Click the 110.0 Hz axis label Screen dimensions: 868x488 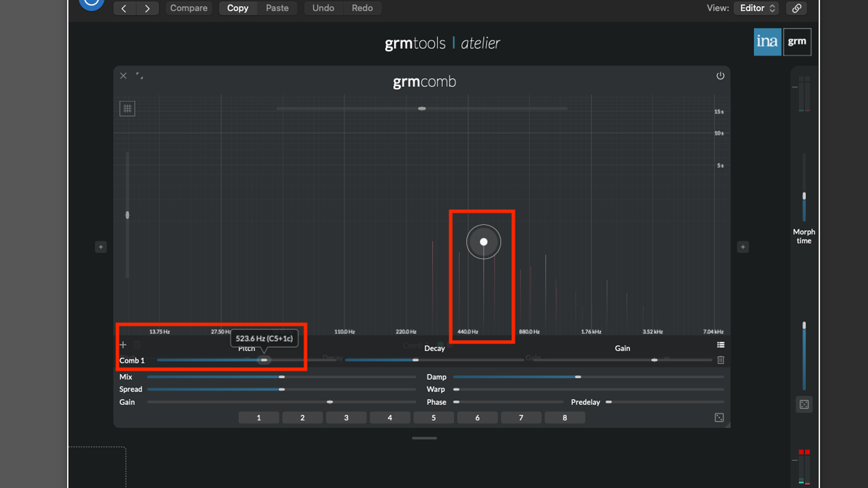click(344, 332)
